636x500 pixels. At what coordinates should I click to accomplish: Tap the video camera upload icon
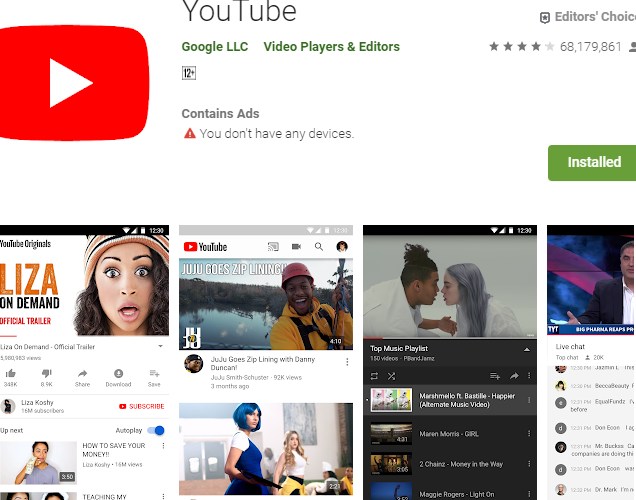[x=296, y=247]
